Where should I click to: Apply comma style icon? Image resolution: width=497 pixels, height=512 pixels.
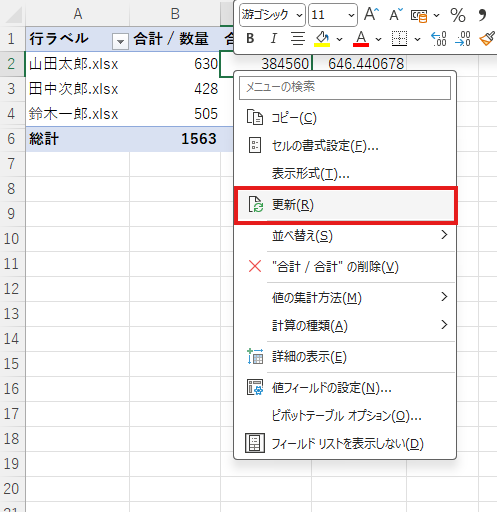(482, 15)
